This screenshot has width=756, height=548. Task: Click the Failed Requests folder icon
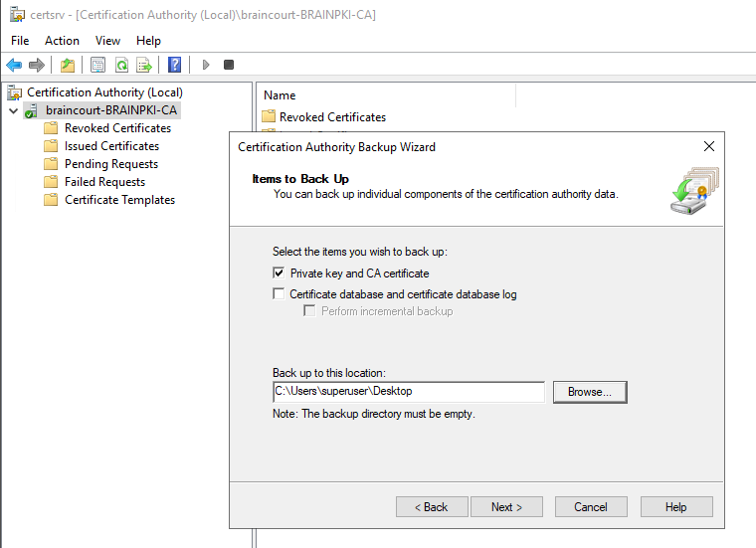51,182
